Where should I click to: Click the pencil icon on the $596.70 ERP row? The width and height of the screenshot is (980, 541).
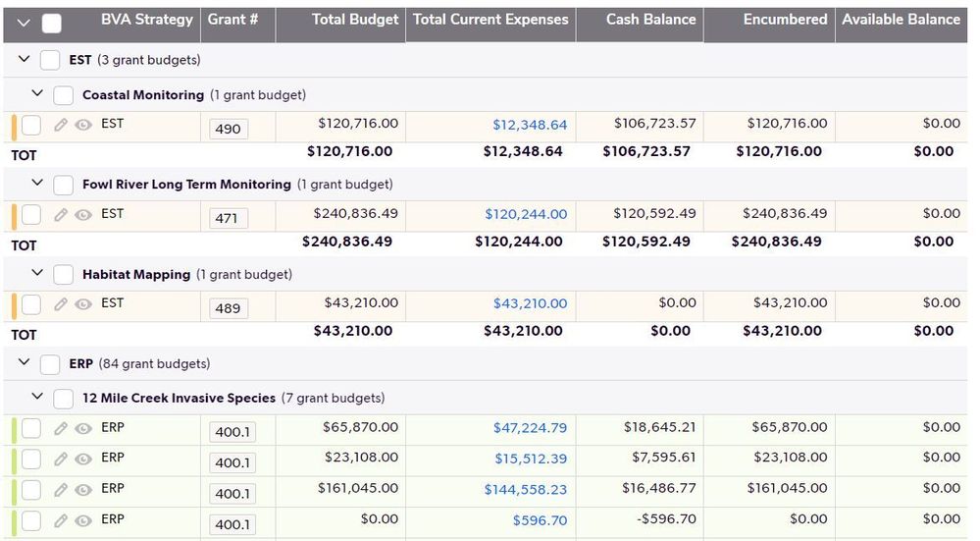(61, 520)
